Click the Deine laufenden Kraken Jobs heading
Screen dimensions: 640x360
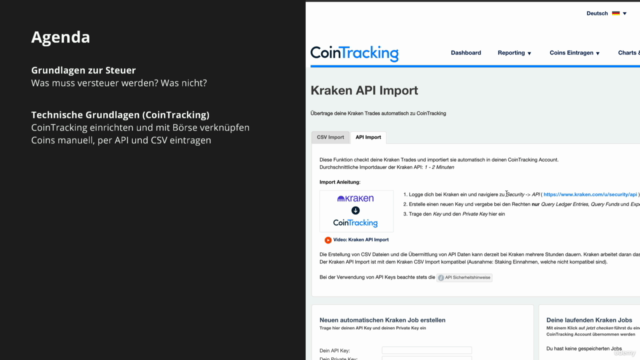click(589, 320)
